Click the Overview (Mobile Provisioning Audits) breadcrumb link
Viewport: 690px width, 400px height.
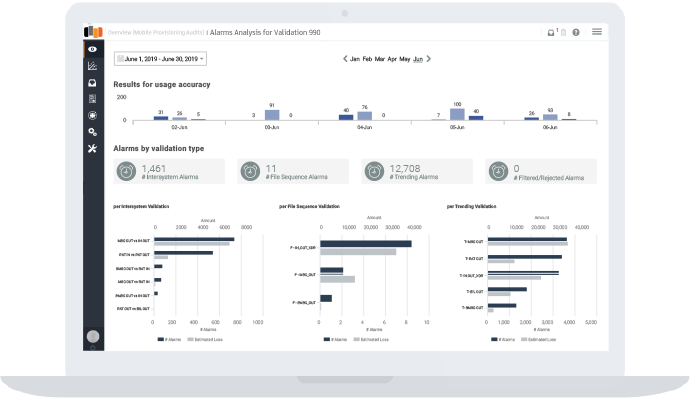click(x=156, y=33)
